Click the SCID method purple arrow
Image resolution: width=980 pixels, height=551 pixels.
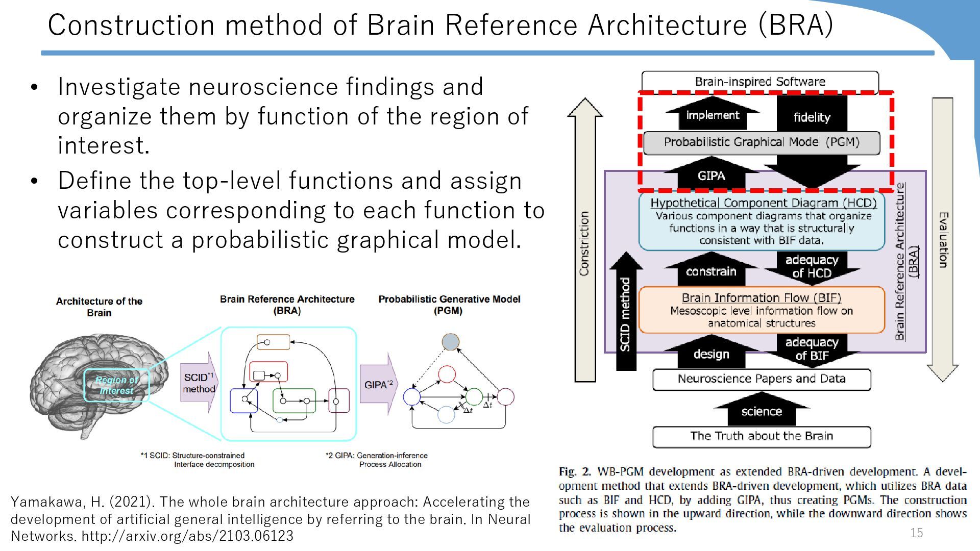tap(199, 383)
